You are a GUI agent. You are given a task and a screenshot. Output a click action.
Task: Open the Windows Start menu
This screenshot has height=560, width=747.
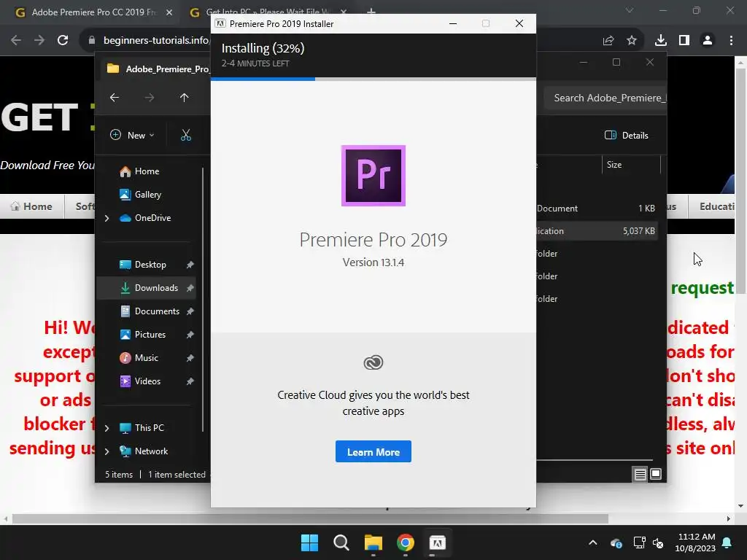click(309, 542)
